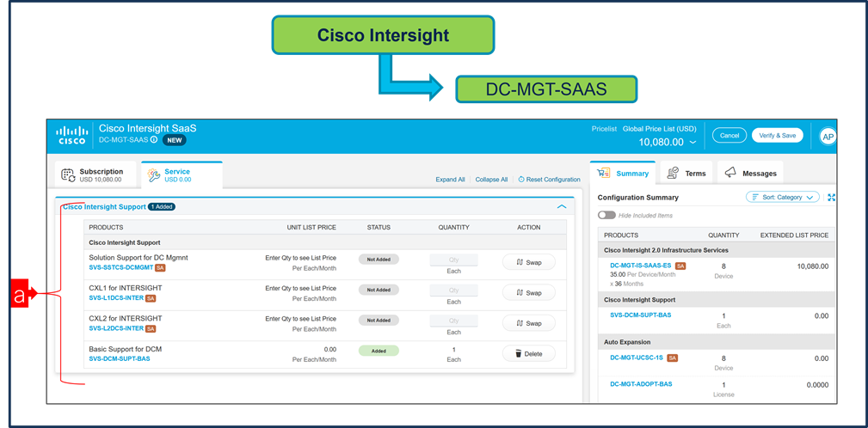Click the expand summary panel icon
The width and height of the screenshot is (868, 428).
tap(831, 198)
